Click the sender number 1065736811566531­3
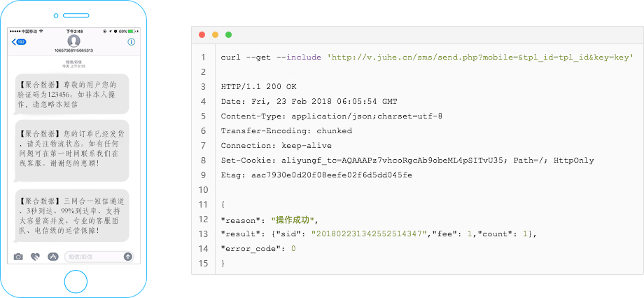Viewport: 644px width, 298px height. tap(73, 50)
